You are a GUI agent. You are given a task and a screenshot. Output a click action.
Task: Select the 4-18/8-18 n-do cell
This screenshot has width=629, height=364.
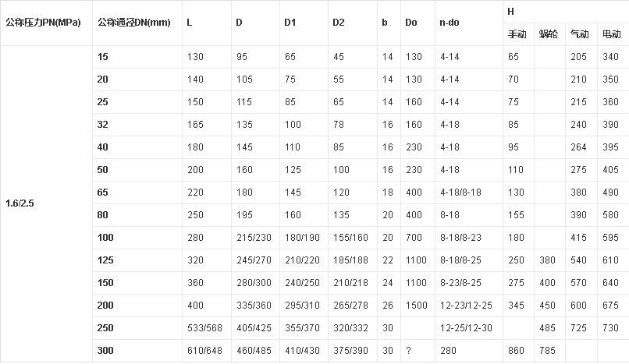(x=459, y=192)
